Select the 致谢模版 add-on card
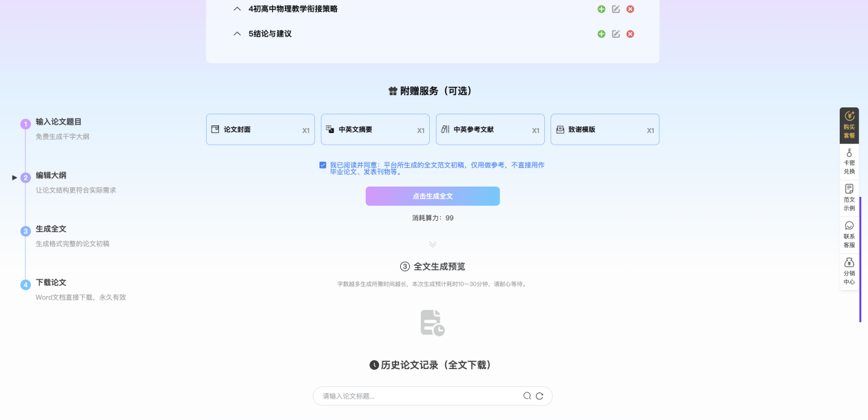This screenshot has width=868, height=420. pos(605,129)
